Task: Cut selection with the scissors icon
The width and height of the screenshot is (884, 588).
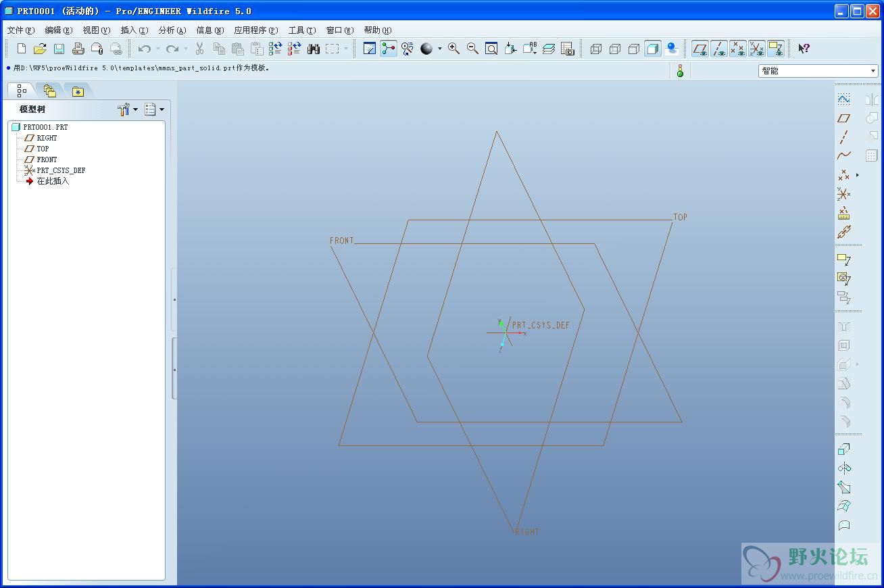Action: point(199,49)
